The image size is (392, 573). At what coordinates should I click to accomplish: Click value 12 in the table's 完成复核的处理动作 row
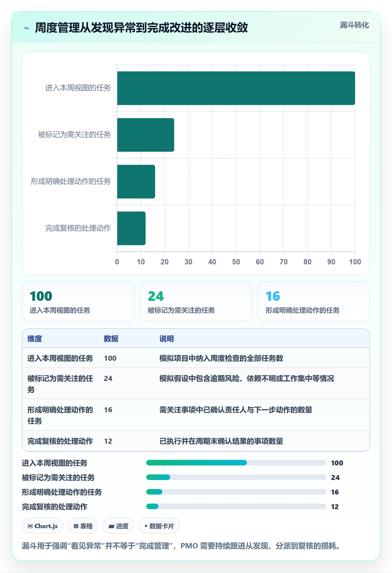click(x=108, y=441)
